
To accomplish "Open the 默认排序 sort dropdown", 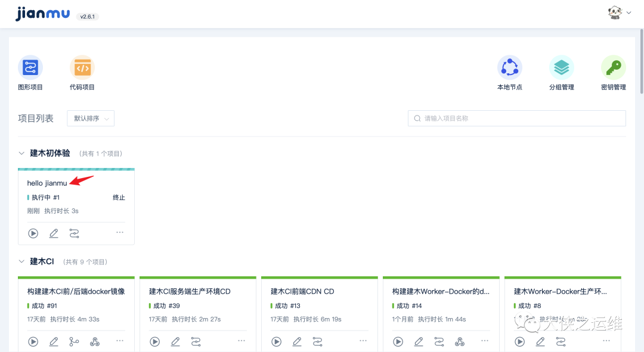I will click(x=91, y=118).
